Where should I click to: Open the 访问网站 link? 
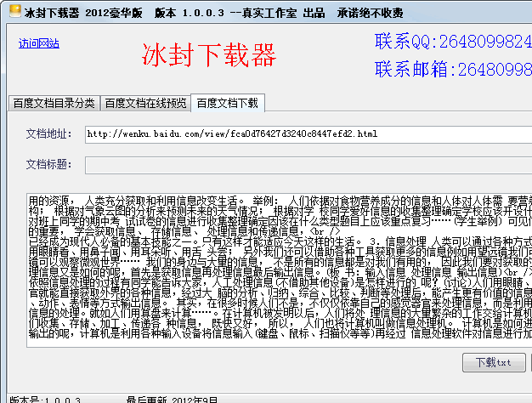click(39, 43)
